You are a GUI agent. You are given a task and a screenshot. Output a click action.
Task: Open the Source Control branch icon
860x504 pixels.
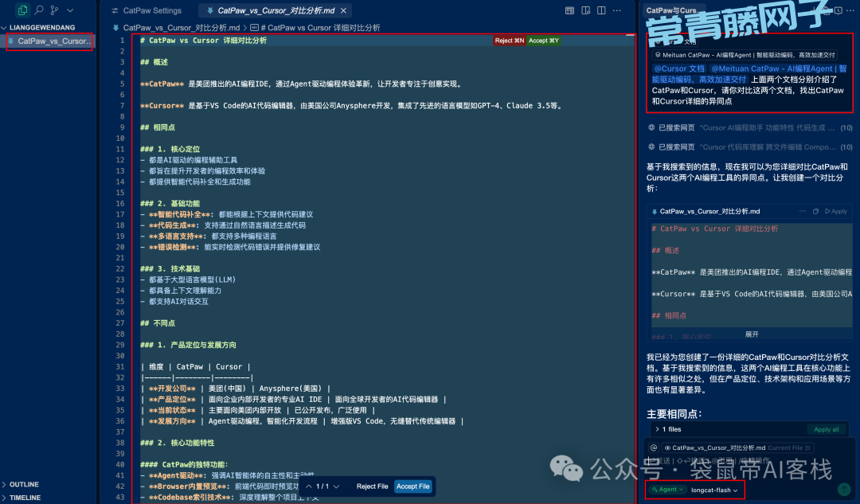pos(54,10)
